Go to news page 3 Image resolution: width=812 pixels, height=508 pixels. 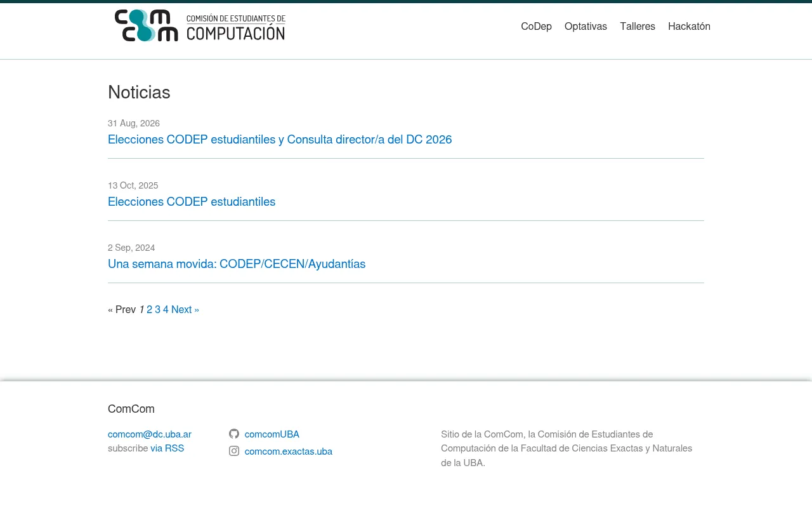click(x=158, y=309)
